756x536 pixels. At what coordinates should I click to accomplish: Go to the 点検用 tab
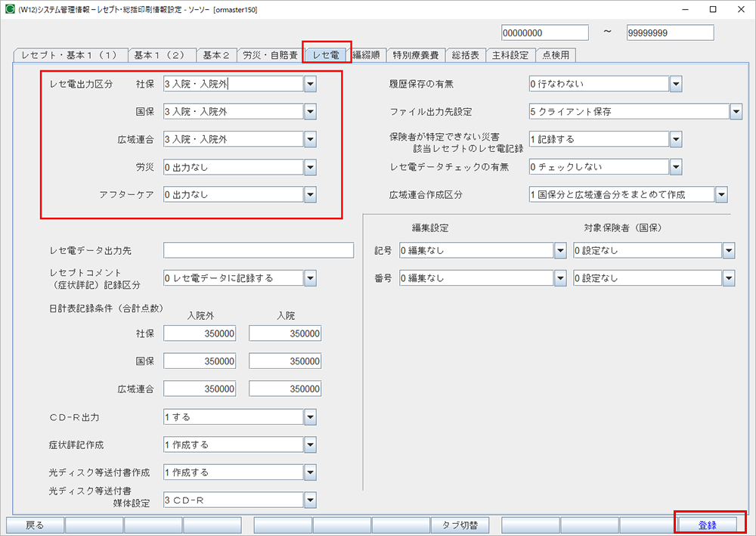[556, 55]
